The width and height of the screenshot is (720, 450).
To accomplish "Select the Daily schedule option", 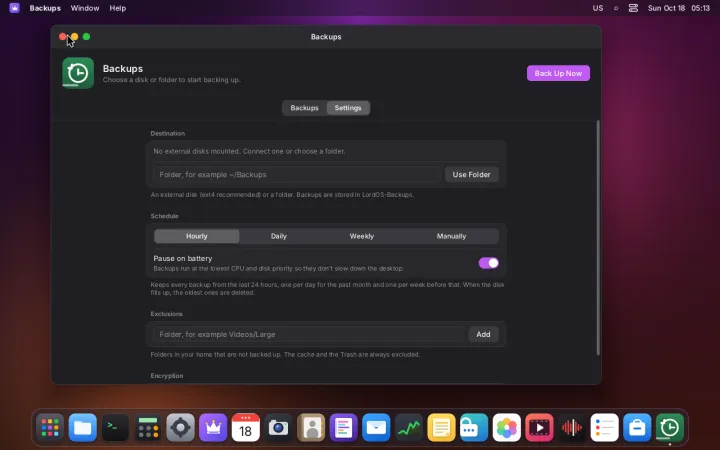I will 279,236.
